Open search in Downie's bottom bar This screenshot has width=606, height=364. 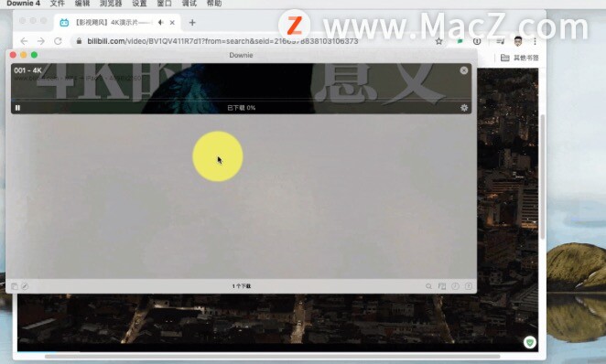tap(428, 286)
